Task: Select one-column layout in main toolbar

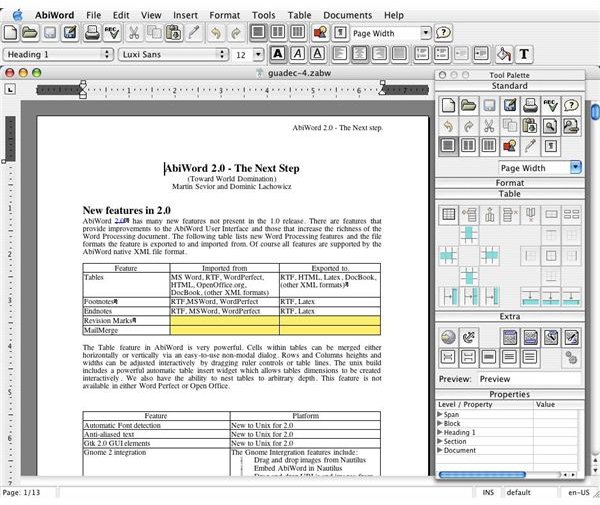Action: click(258, 32)
